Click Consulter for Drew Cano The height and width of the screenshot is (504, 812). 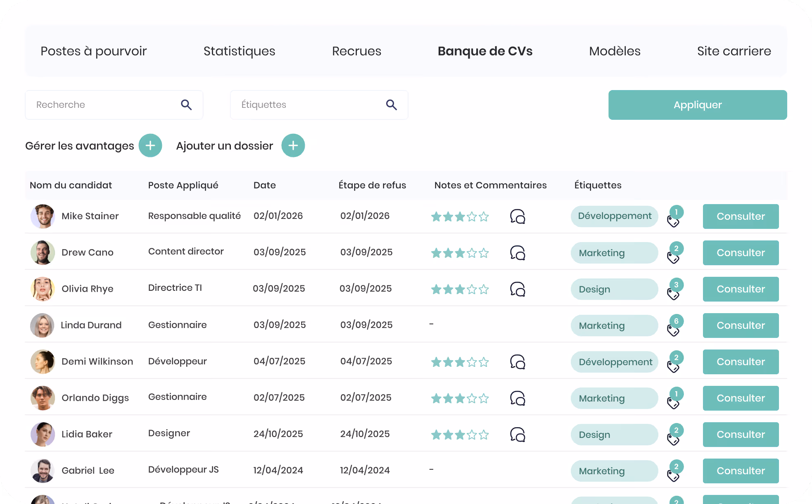pos(741,253)
